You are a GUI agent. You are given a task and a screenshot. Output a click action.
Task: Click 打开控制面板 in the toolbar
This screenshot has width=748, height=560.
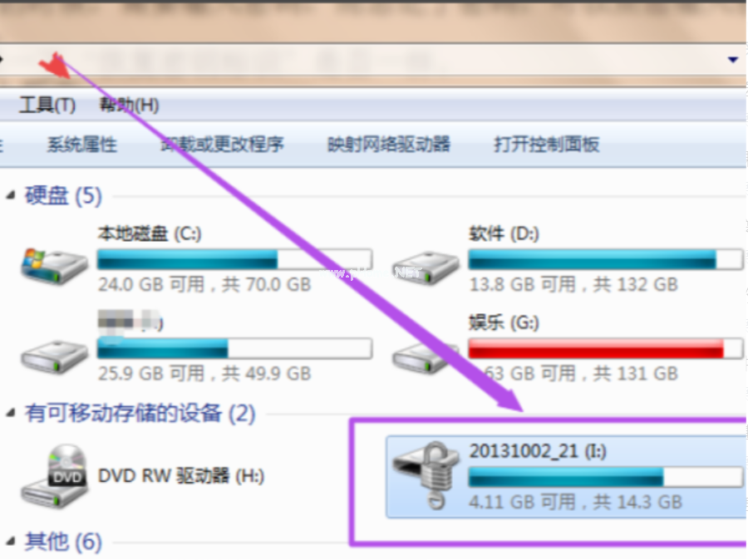tap(547, 144)
